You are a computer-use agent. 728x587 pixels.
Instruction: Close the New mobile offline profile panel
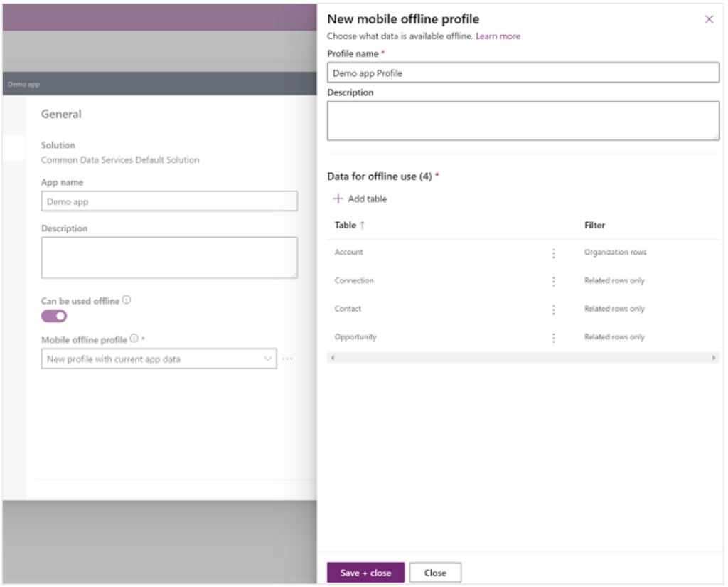coord(709,19)
